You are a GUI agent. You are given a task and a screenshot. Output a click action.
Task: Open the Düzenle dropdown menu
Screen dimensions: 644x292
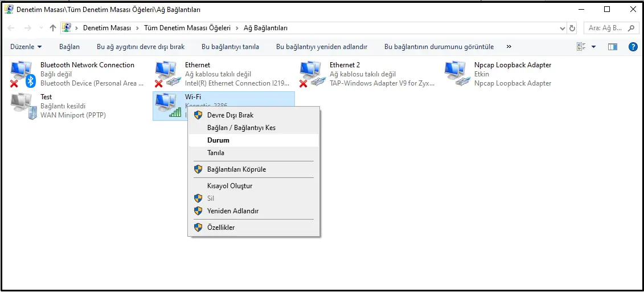[26, 47]
